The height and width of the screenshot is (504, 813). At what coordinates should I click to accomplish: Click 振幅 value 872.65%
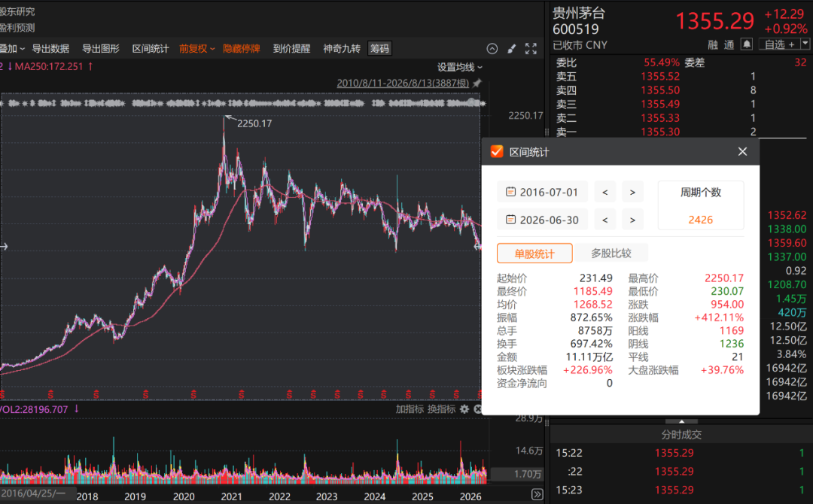(x=591, y=317)
